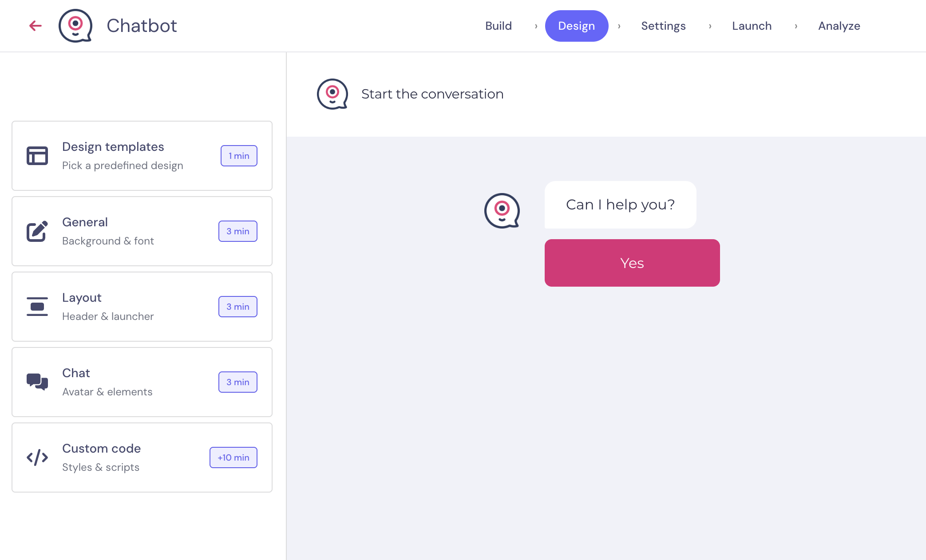Screen dimensions: 926x560
Task: Click the Chatbot logo in header
Action: click(x=75, y=26)
